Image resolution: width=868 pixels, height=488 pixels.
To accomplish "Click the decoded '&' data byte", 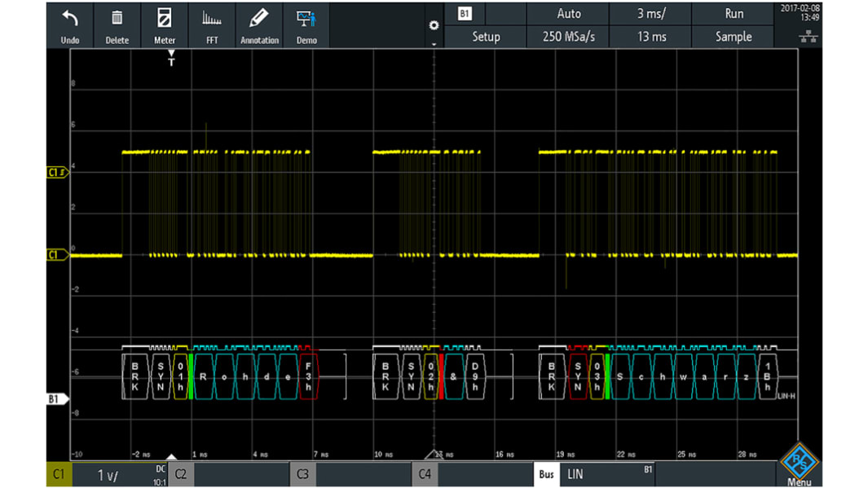I will (453, 376).
